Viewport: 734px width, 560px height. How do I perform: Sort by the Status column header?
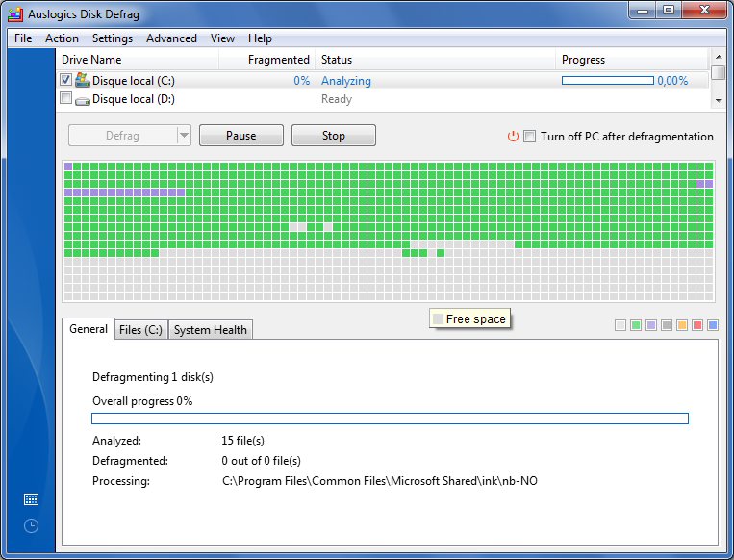pos(436,60)
